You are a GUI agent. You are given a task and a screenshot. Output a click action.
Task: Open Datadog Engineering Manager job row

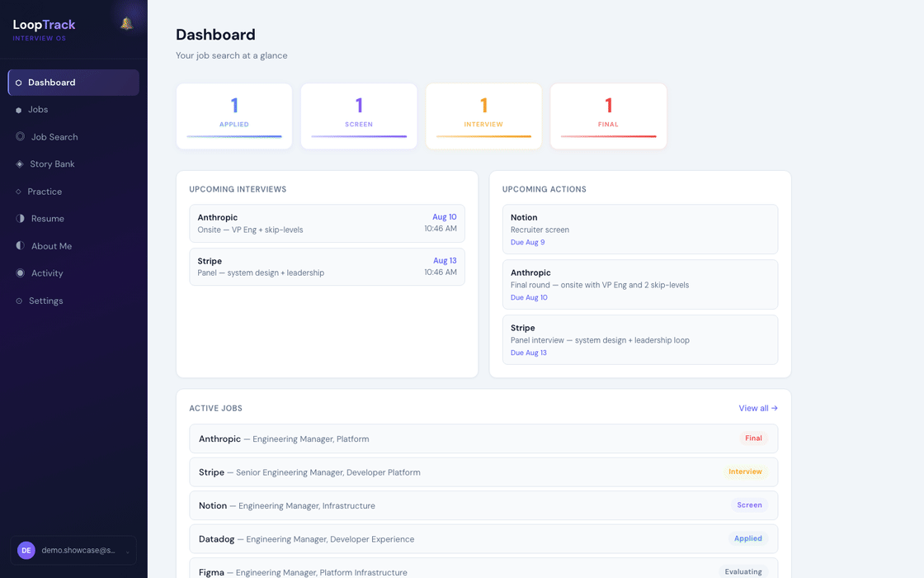pyautogui.click(x=483, y=539)
